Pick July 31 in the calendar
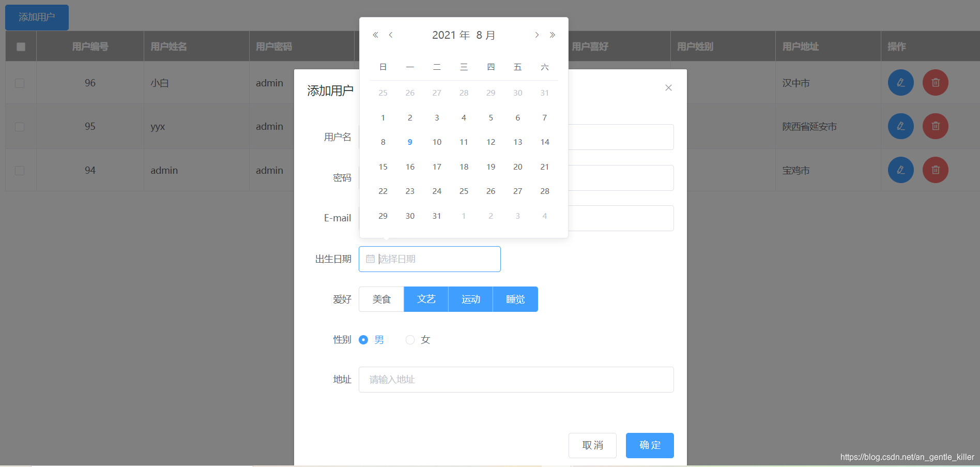The image size is (980, 467). pos(544,93)
